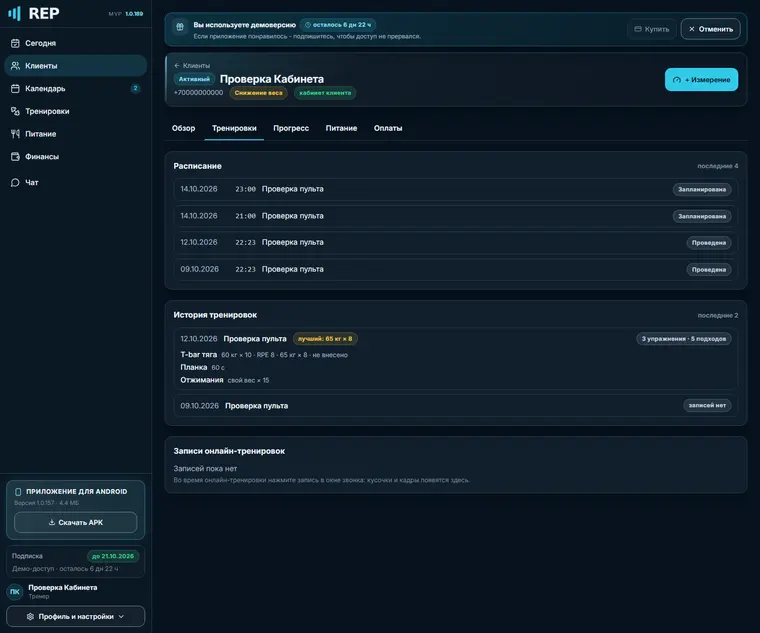Click the лучший: 65 кг × 8 badge

[x=325, y=339]
